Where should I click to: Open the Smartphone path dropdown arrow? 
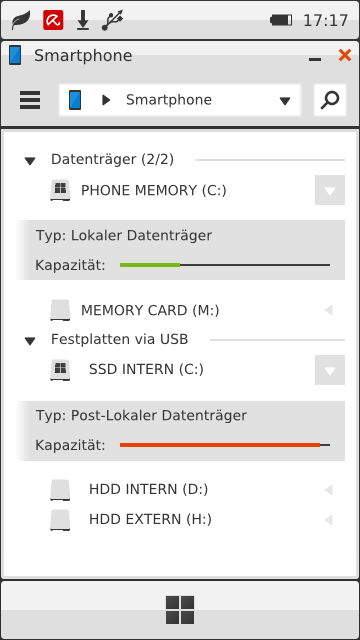pyautogui.click(x=285, y=101)
